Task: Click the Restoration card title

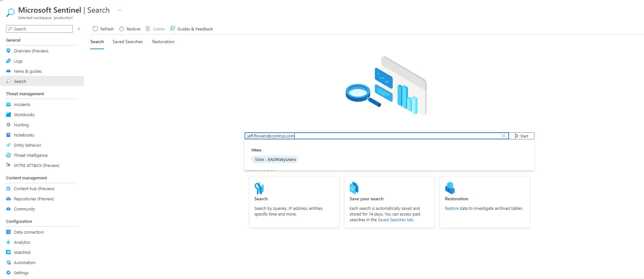Action: point(457,199)
